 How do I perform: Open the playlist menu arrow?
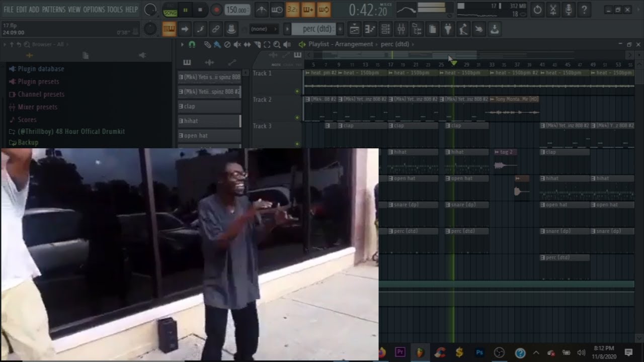click(182, 44)
